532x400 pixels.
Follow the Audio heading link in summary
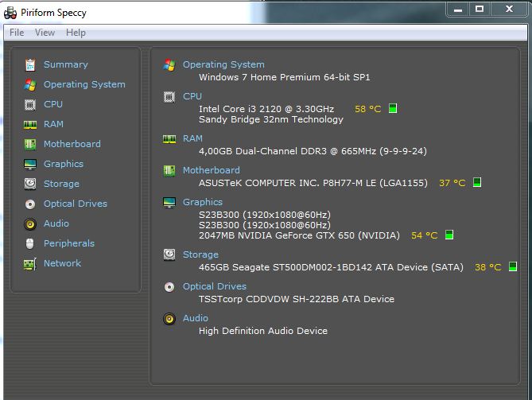click(196, 318)
